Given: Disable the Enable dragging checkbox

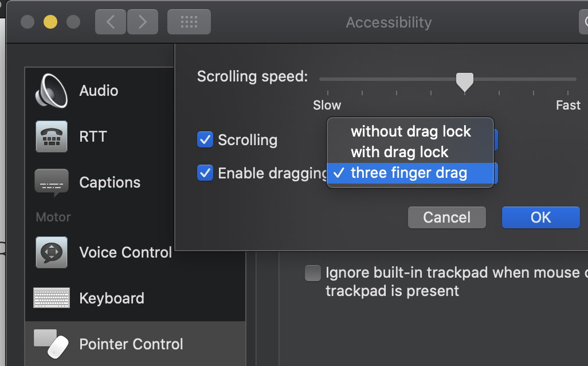Looking at the screenshot, I should click(205, 173).
